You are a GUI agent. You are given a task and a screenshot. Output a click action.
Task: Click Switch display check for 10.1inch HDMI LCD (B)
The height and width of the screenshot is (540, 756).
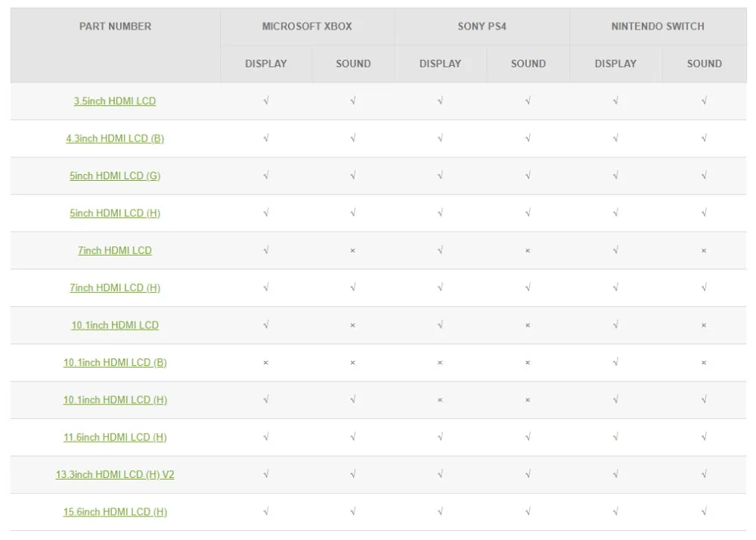point(615,362)
